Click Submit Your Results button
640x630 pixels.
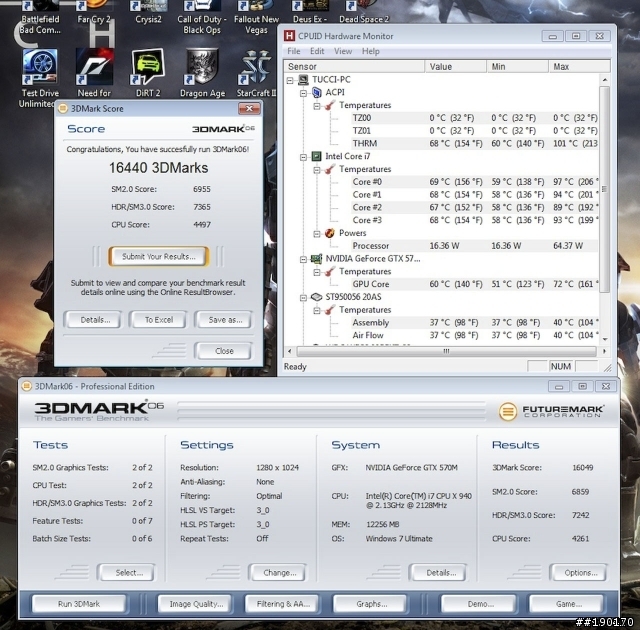[159, 256]
